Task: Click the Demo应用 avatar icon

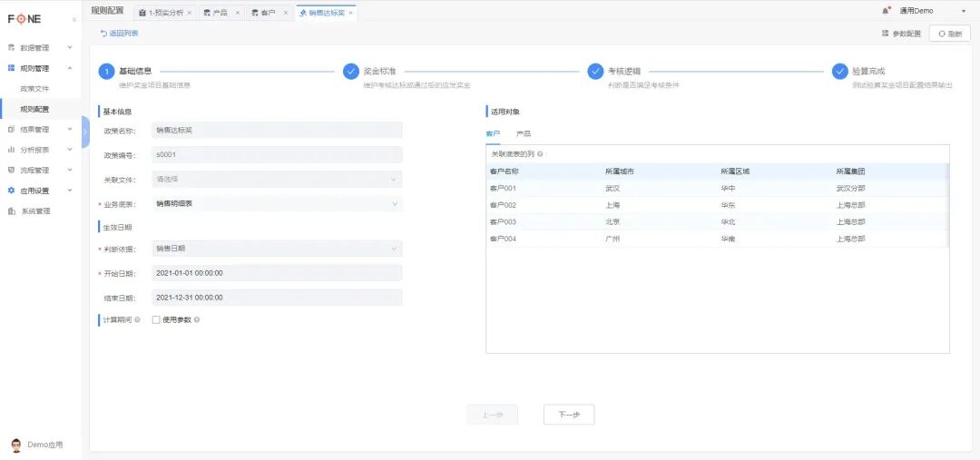Action: click(16, 445)
